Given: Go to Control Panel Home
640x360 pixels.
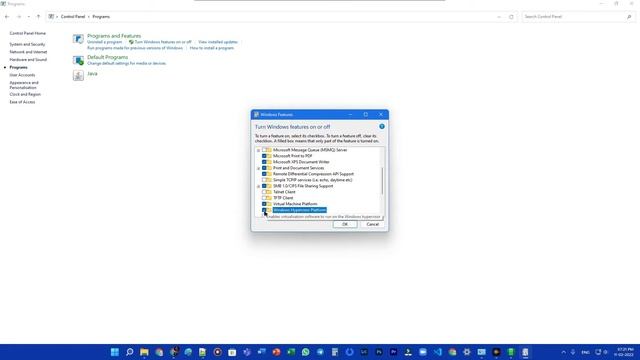Looking at the screenshot, I should (27, 33).
